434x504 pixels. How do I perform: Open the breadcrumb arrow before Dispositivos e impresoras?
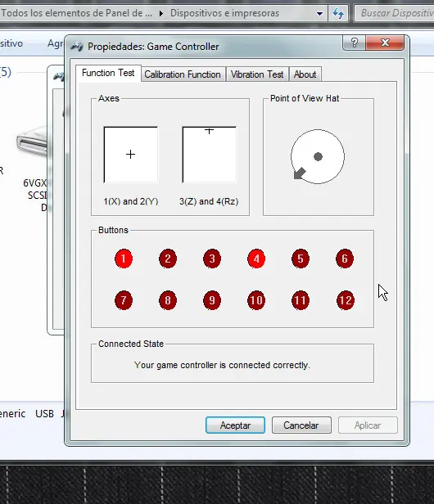click(x=160, y=13)
